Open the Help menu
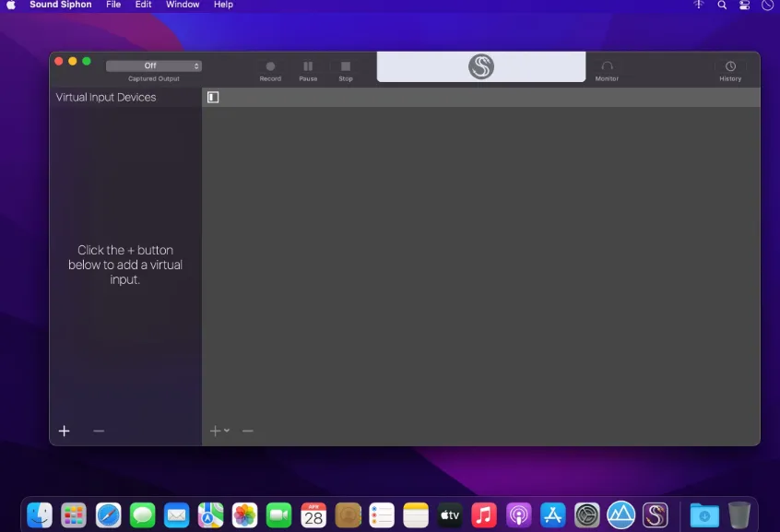 tap(223, 5)
